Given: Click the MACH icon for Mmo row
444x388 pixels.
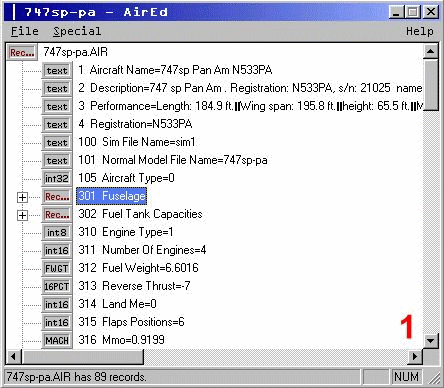Looking at the screenshot, I should point(57,341).
